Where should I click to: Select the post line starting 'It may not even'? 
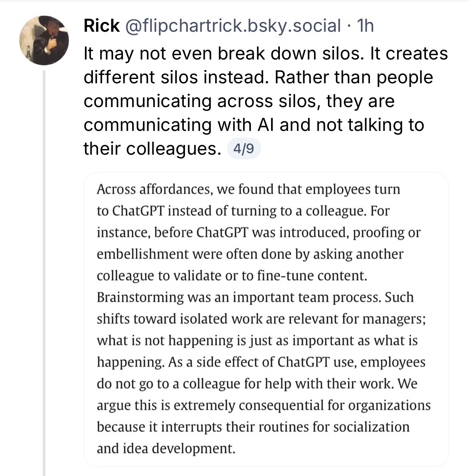coord(266,54)
